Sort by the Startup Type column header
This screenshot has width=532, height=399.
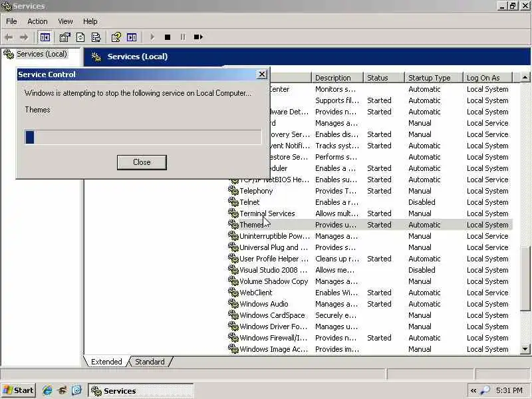coord(434,78)
